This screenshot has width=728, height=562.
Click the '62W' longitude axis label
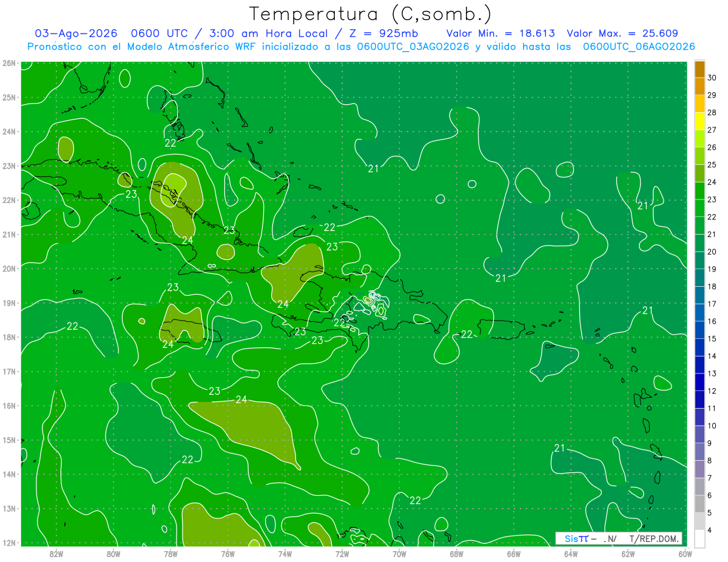(628, 553)
